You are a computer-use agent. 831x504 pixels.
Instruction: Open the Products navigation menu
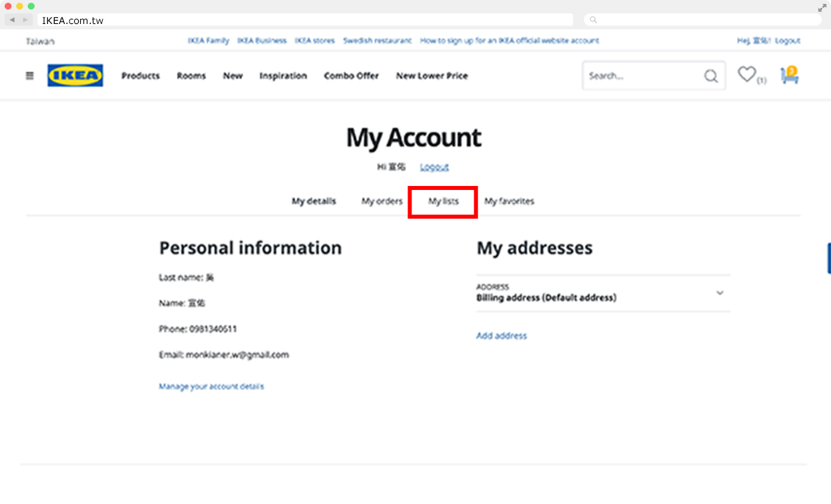click(140, 76)
